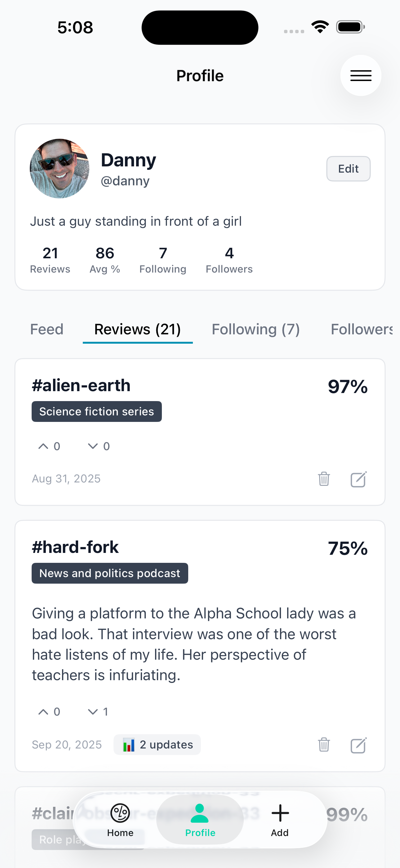The height and width of the screenshot is (868, 400).
Task: Edit the alien-earth review with the pencil icon
Action: pos(358,479)
